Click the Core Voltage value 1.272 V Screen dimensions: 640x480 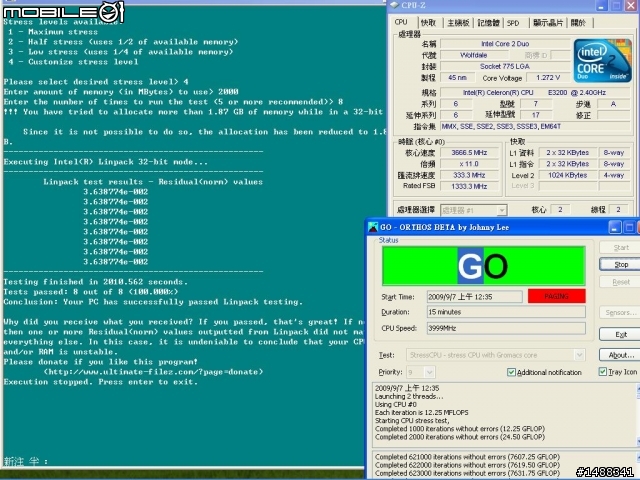[548, 78]
